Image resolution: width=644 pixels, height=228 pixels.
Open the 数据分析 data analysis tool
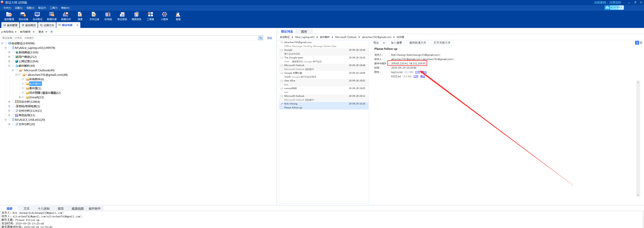click(x=66, y=16)
